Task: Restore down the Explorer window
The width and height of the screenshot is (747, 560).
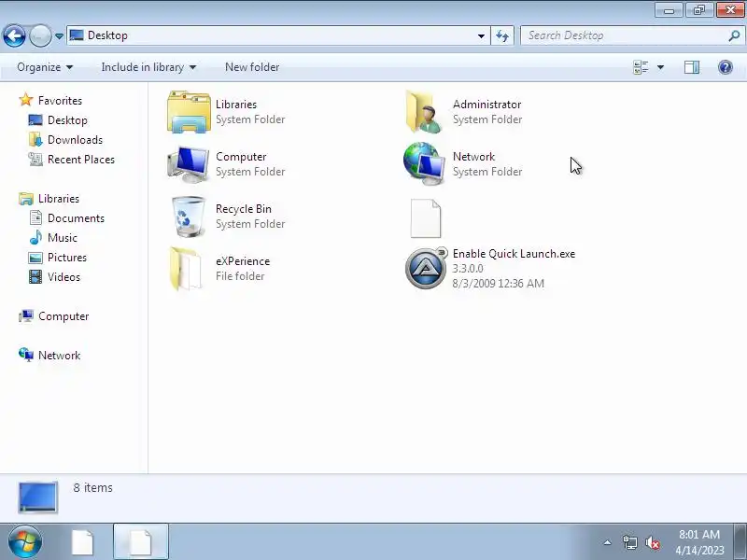Action: click(698, 10)
